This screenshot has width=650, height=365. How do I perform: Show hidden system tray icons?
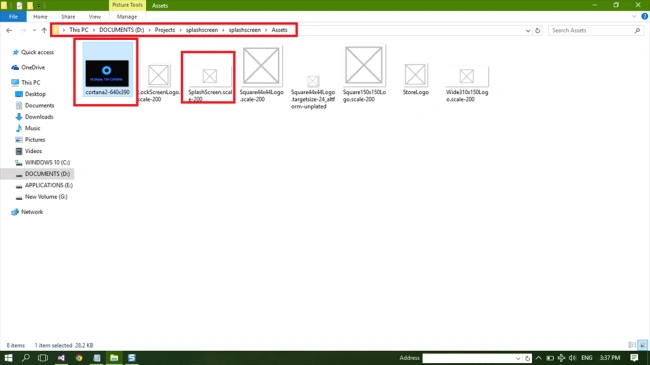point(538,358)
